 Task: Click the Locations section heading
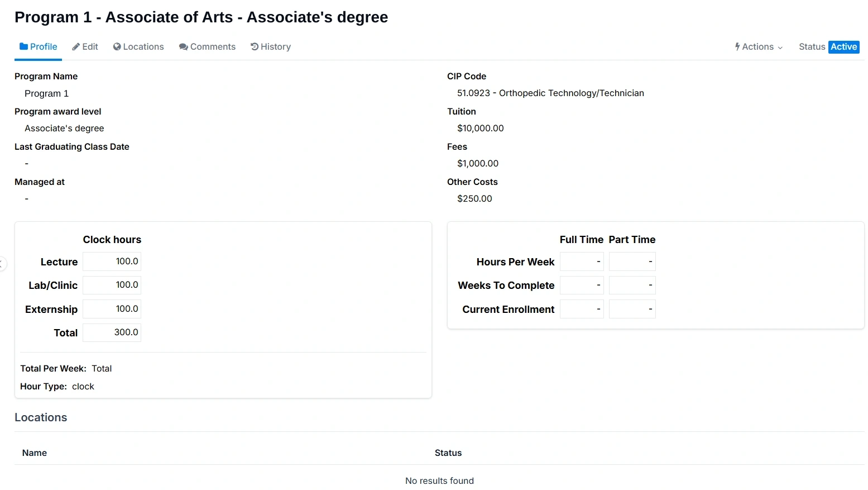(x=41, y=417)
